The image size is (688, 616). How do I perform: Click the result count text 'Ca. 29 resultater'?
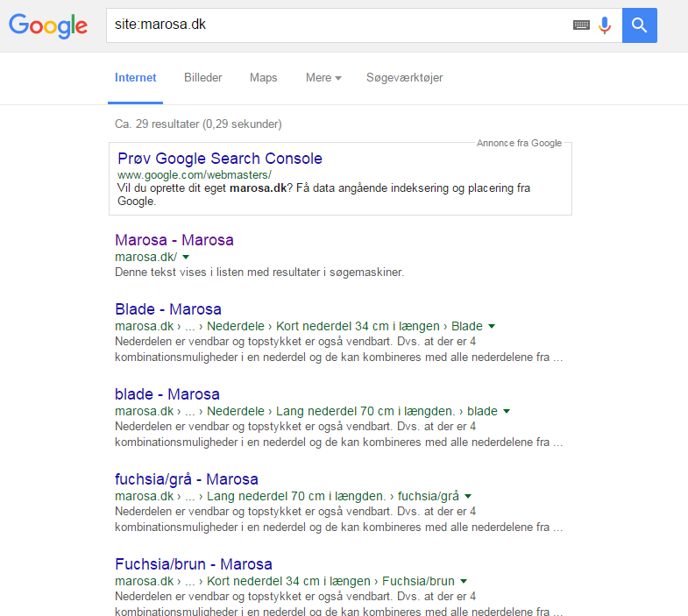[157, 124]
